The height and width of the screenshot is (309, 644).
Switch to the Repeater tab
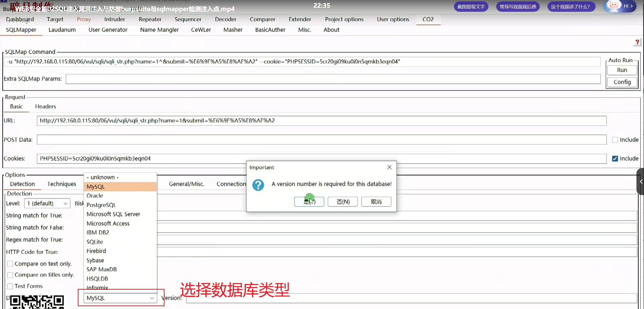pos(150,19)
